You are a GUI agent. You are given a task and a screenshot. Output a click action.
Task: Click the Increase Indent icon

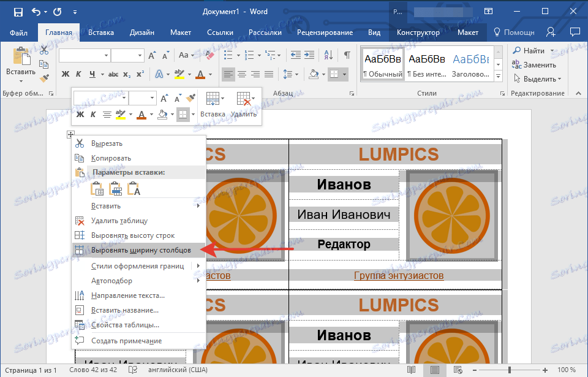(x=311, y=55)
